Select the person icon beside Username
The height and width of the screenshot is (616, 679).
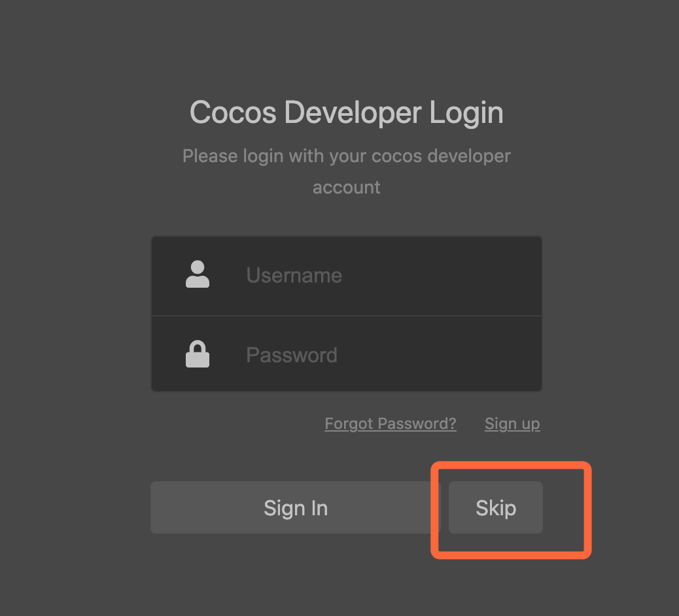point(198,275)
